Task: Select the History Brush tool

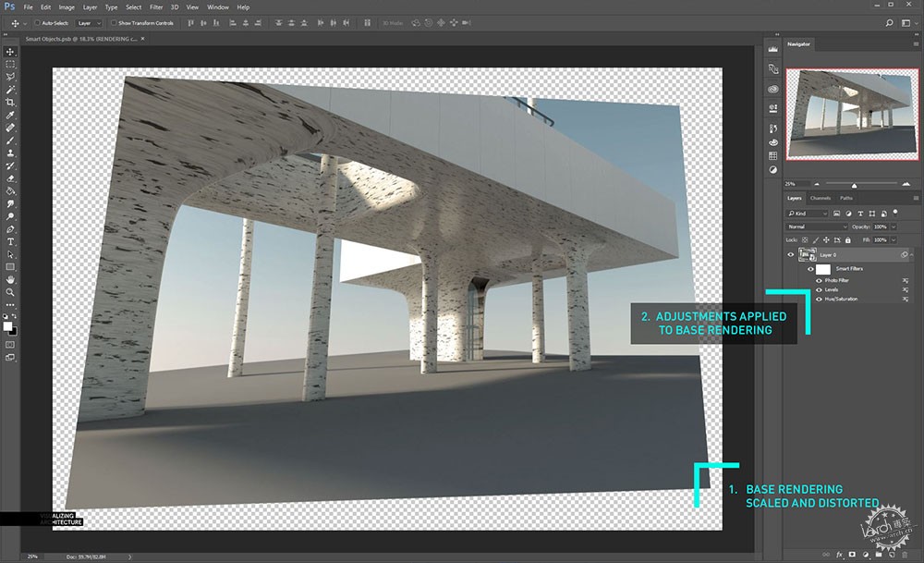Action: (10, 165)
